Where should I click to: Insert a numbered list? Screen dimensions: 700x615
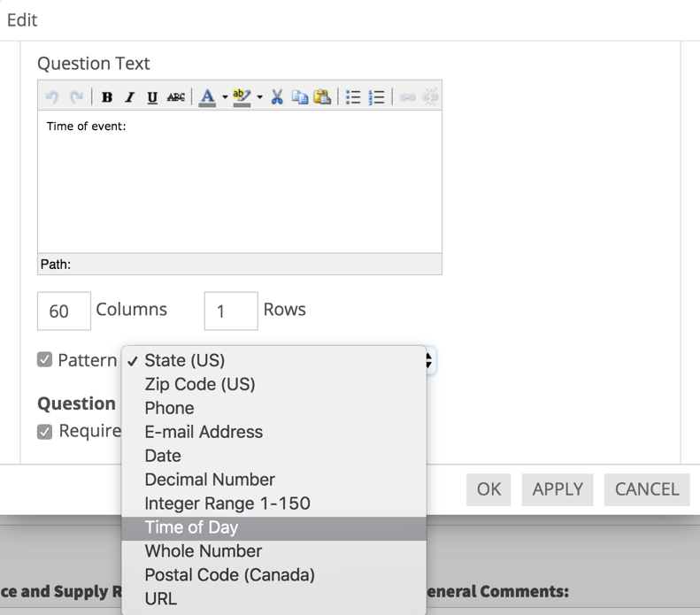pyautogui.click(x=377, y=97)
